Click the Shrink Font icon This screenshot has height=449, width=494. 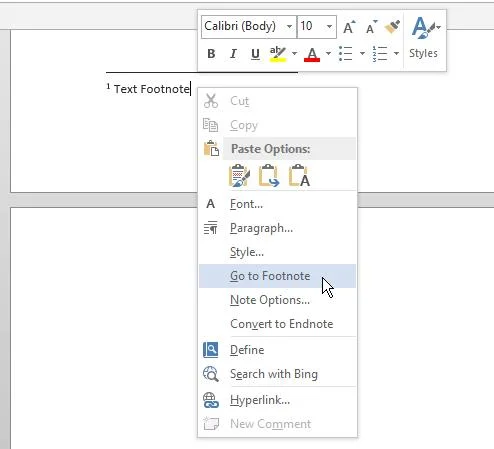[371, 27]
